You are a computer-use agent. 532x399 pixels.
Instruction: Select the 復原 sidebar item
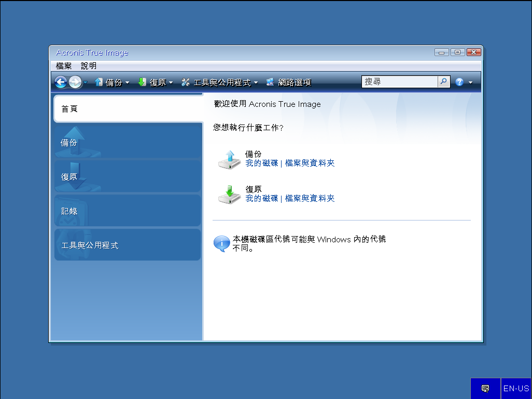128,176
